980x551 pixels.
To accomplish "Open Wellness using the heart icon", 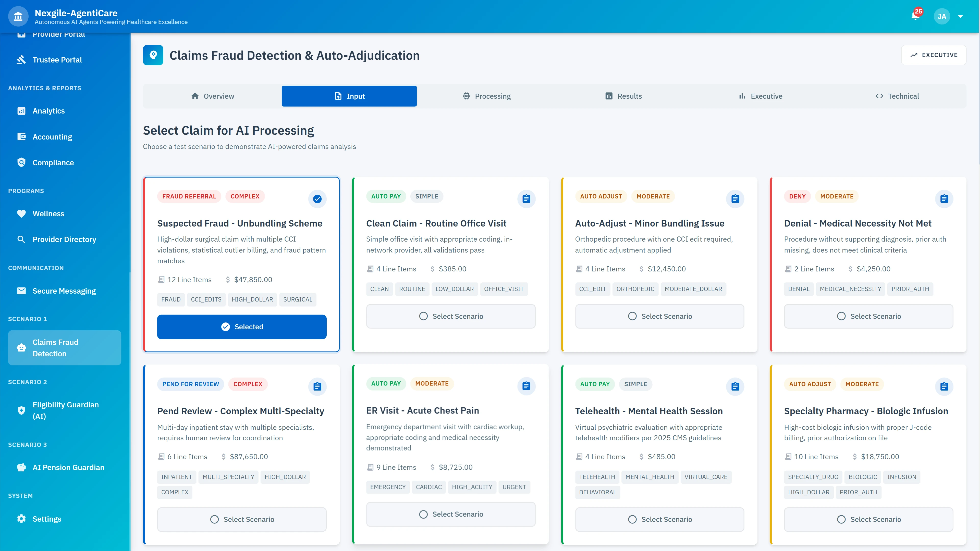I will tap(21, 213).
